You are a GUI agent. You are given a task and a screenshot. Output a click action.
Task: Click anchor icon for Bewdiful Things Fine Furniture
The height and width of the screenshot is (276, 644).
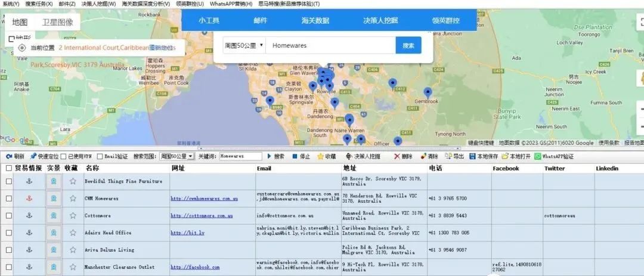(x=29, y=181)
